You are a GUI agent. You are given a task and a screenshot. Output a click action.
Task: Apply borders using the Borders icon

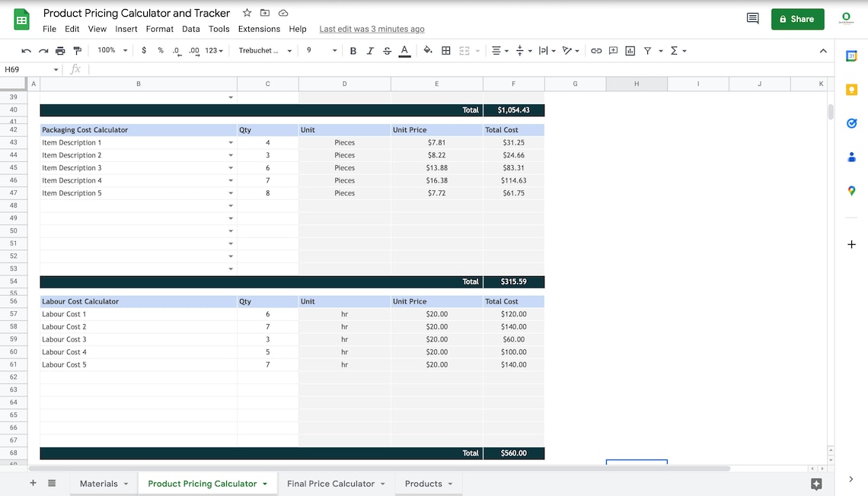point(445,50)
